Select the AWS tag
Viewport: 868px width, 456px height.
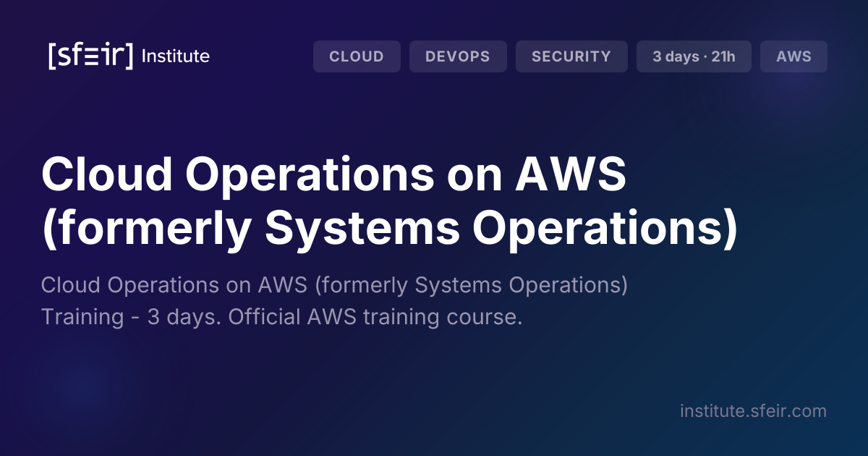[x=793, y=56]
